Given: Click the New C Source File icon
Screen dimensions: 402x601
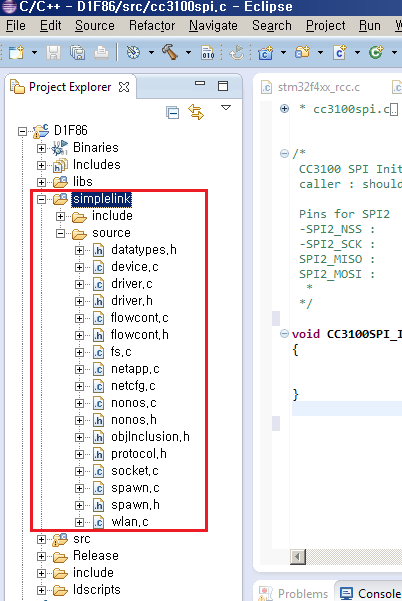Looking at the screenshot, I should 340,52.
